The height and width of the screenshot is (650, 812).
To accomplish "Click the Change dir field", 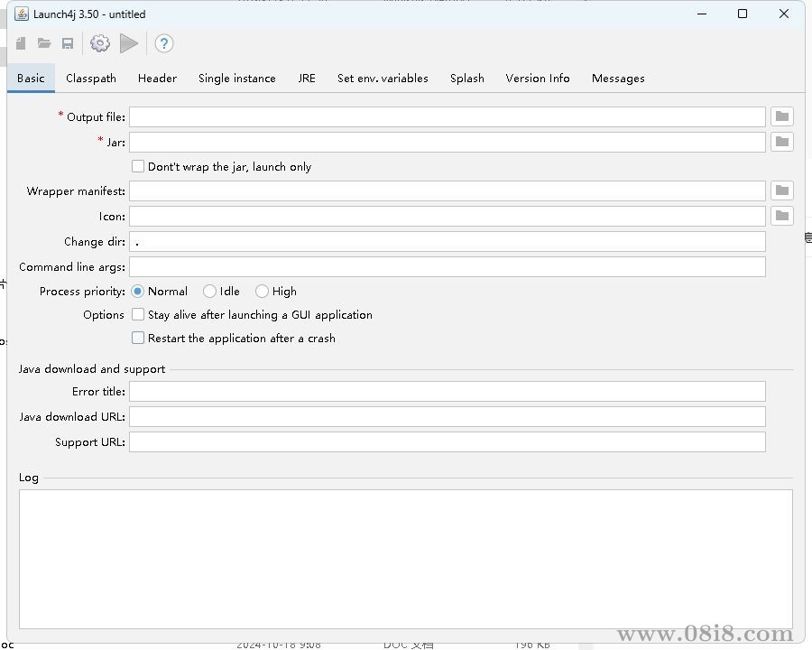I will (448, 242).
